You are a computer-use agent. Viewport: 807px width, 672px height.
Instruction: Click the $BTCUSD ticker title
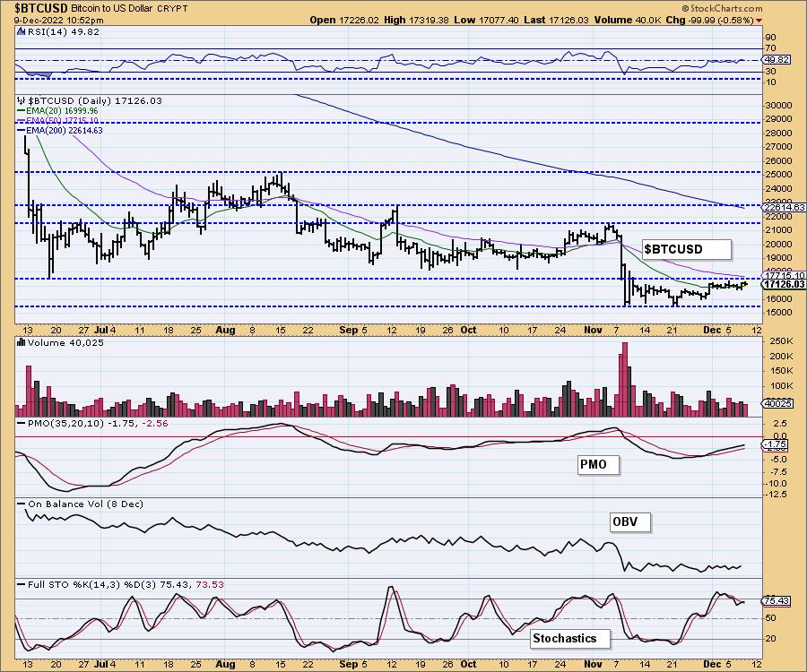coord(41,8)
